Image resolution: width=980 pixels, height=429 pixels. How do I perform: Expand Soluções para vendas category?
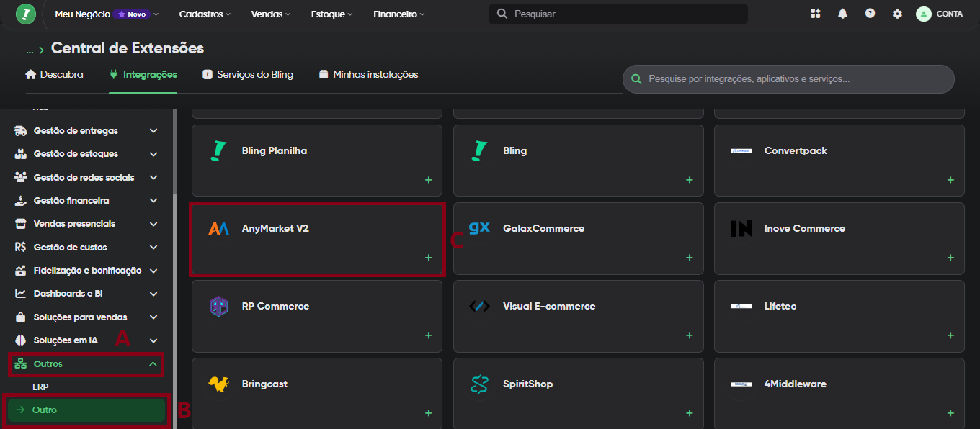(86, 317)
